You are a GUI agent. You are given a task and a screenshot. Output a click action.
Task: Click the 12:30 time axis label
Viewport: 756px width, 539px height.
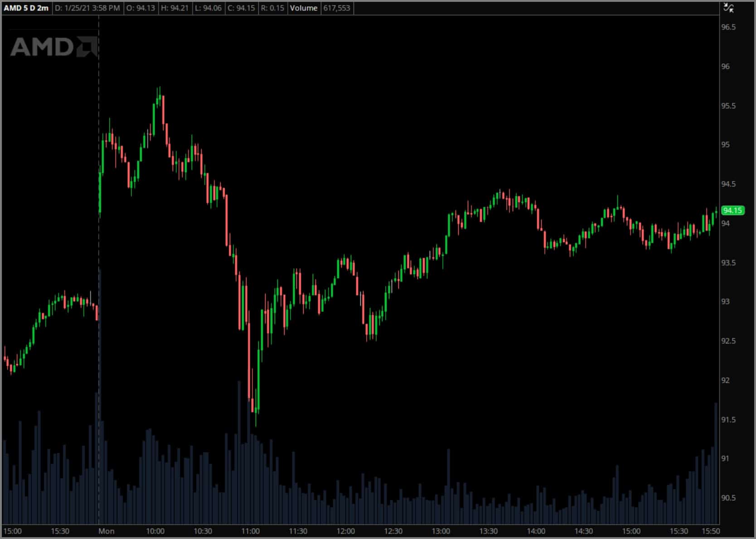point(393,531)
